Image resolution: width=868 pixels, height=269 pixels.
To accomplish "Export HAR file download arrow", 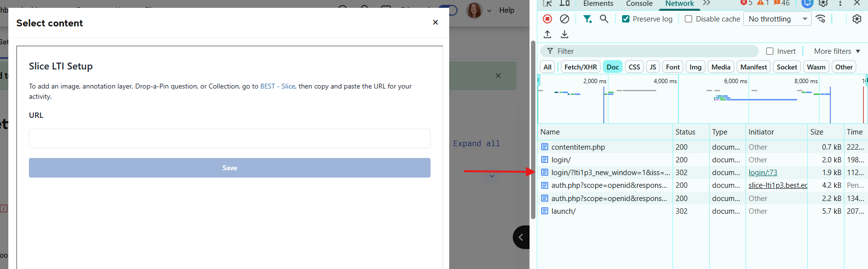I will pyautogui.click(x=564, y=34).
